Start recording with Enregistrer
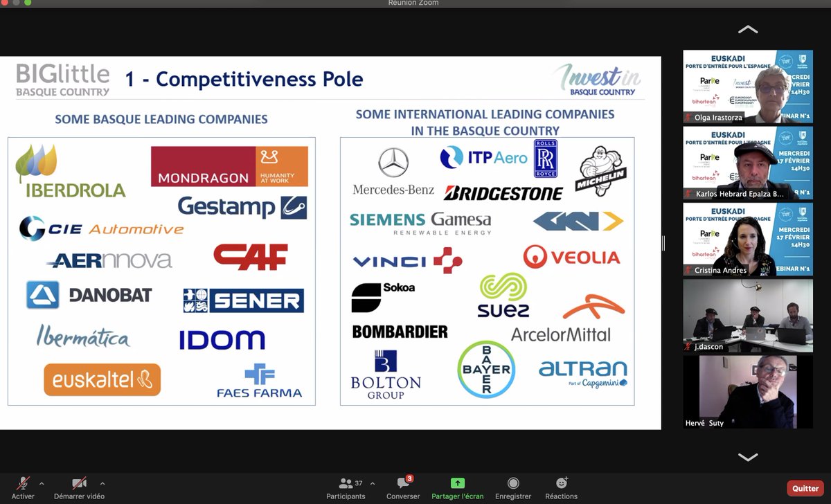 coord(513,487)
